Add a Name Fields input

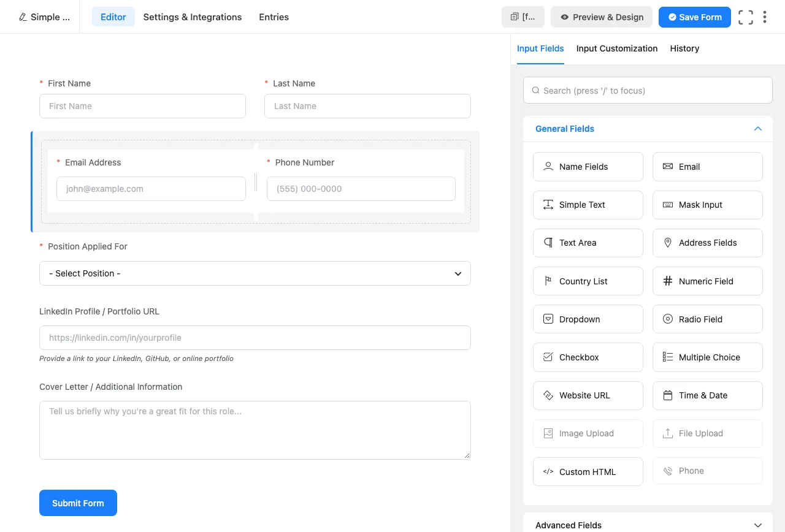tap(588, 167)
